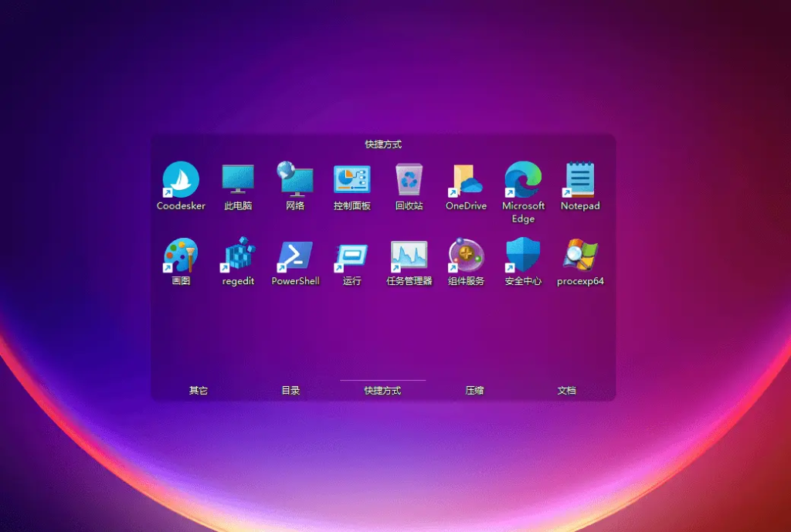Open the 网络 network icon
The image size is (791, 532).
(x=295, y=180)
